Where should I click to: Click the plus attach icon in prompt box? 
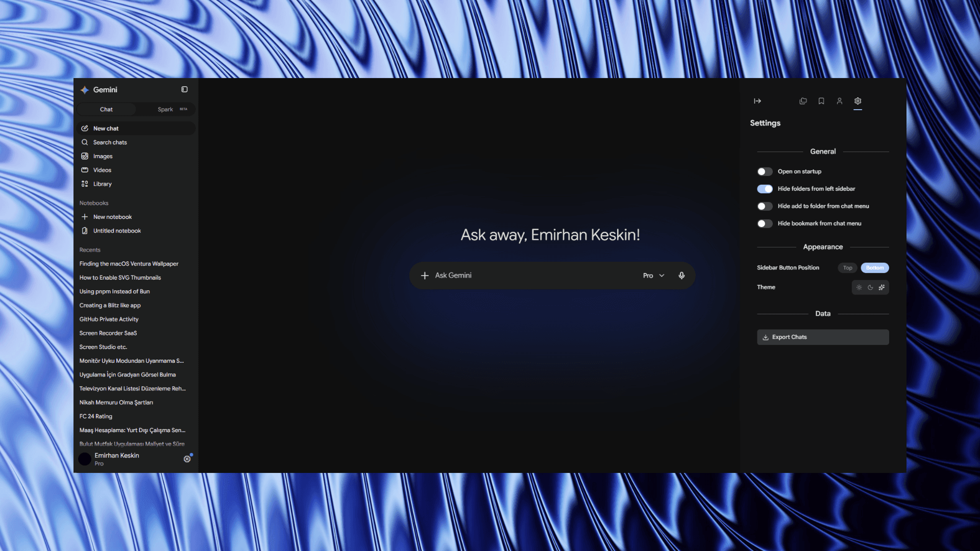click(x=425, y=275)
